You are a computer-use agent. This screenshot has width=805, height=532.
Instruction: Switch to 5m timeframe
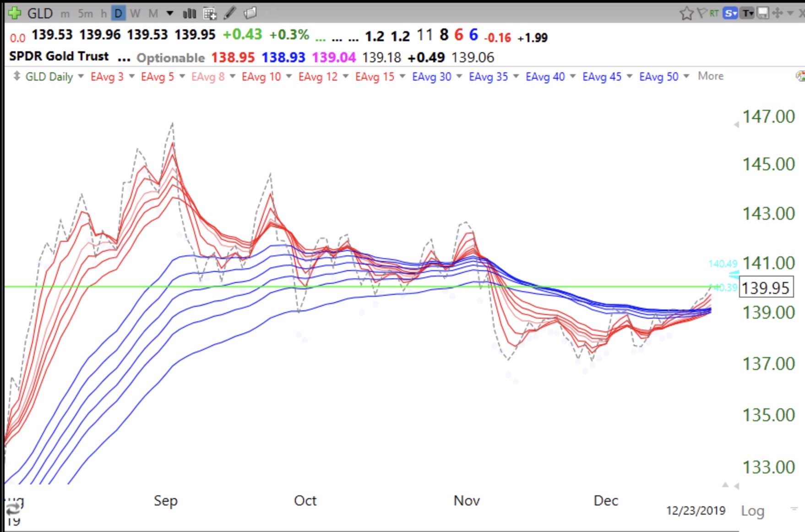point(85,13)
